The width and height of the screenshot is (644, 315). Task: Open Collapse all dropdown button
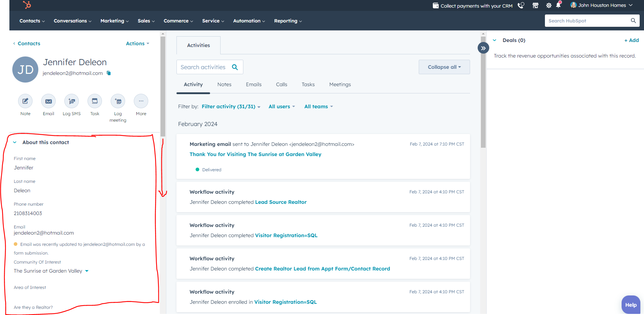coord(444,67)
